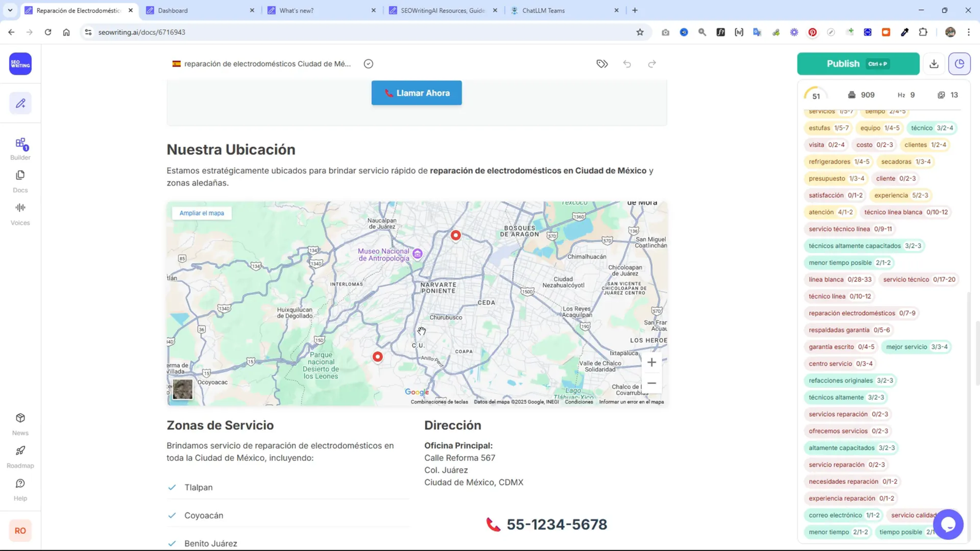Undo the last change with the undo arrow
980x551 pixels.
[x=627, y=63]
